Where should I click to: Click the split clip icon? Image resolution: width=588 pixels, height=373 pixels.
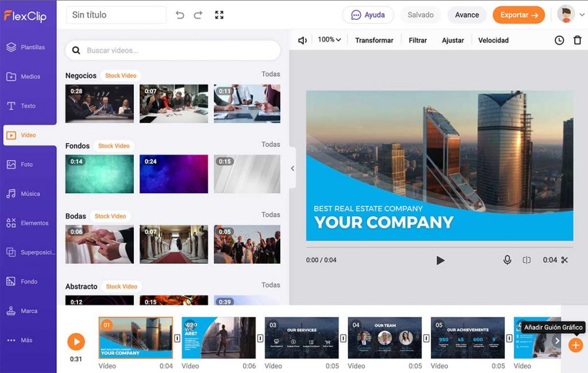click(527, 260)
